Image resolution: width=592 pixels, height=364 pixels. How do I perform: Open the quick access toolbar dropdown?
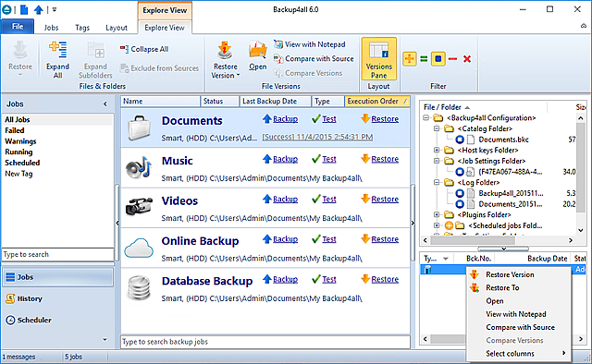(55, 10)
